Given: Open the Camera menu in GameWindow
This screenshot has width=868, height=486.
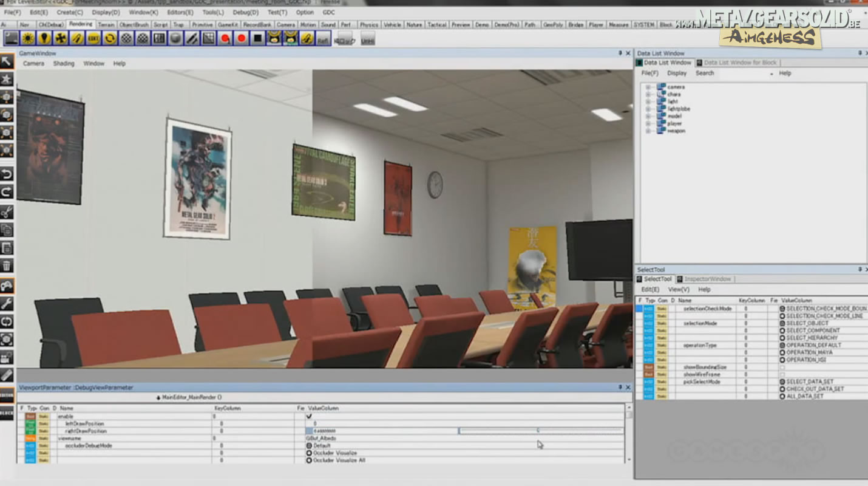Looking at the screenshot, I should pos(33,63).
